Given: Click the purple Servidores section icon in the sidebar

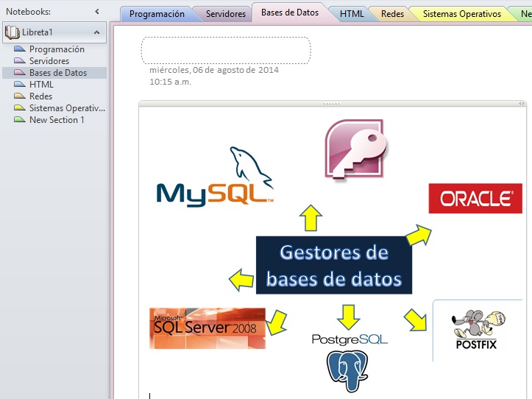Looking at the screenshot, I should click(x=20, y=60).
